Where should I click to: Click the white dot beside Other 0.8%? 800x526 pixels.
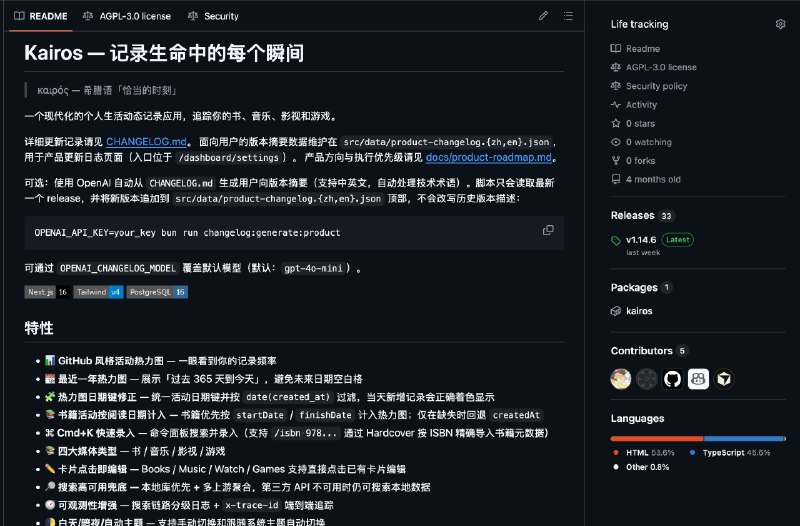coord(616,467)
